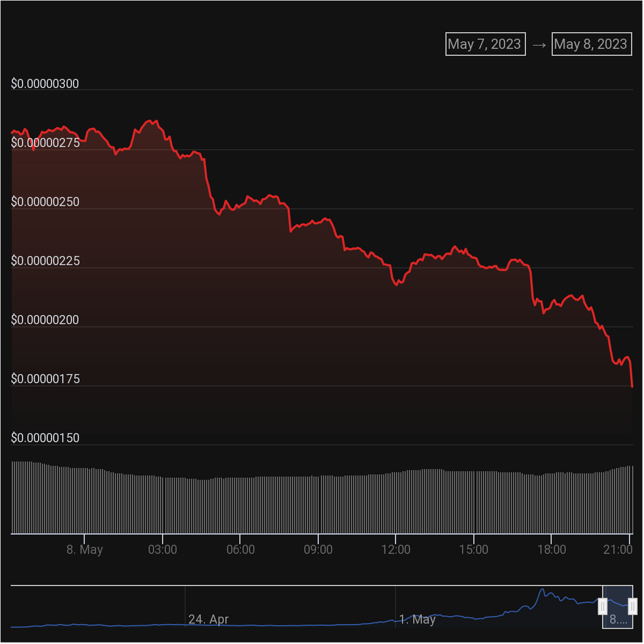This screenshot has height=644, width=644.
Task: Click the left handle of the range navigator
Action: pos(602,606)
